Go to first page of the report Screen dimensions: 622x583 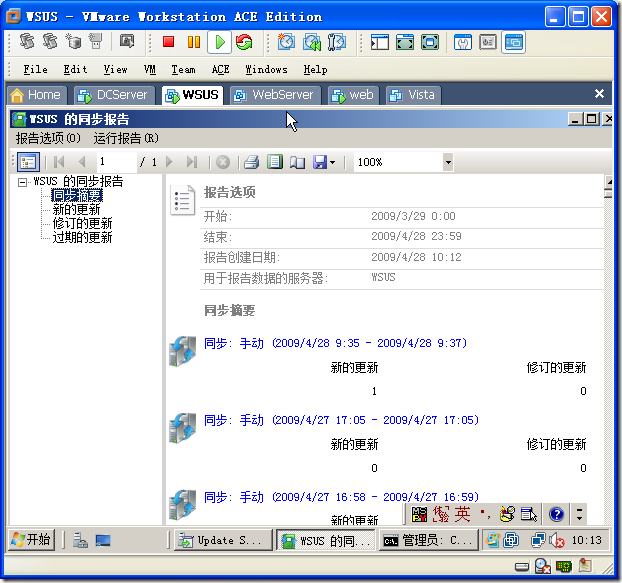pyautogui.click(x=59, y=162)
